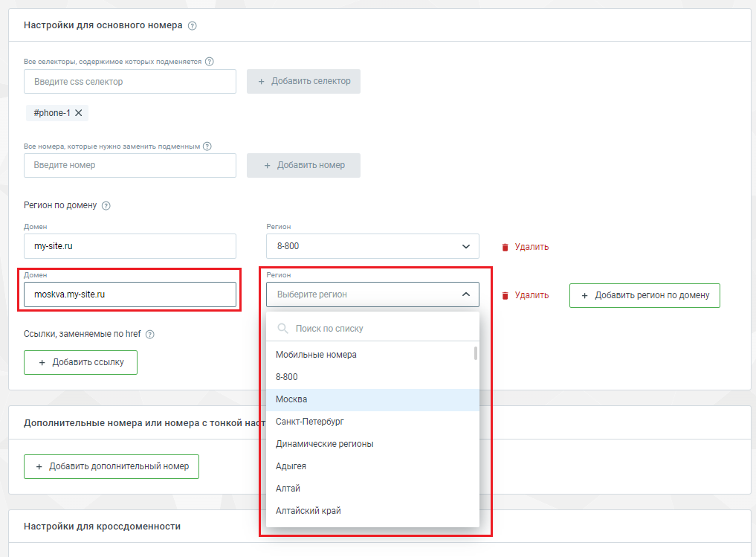Choose Адыгея from the region list
The width and height of the screenshot is (756, 557).
(372, 466)
